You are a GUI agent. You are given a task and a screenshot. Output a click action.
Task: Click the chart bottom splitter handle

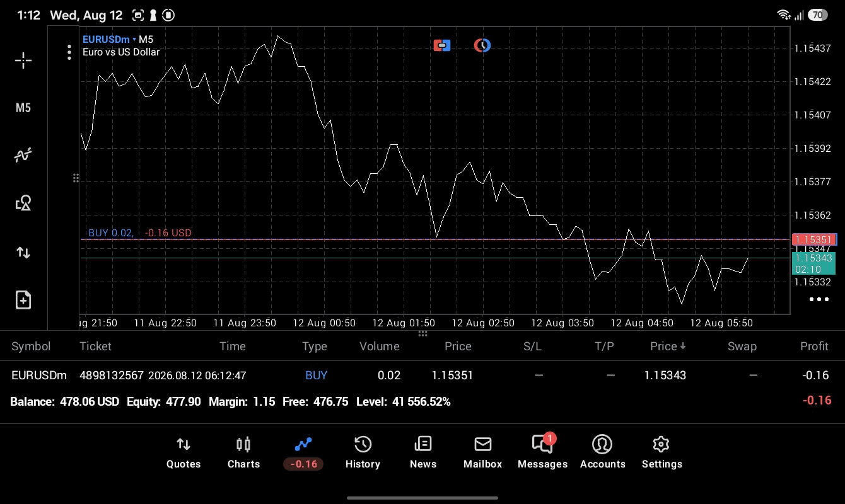(x=422, y=333)
